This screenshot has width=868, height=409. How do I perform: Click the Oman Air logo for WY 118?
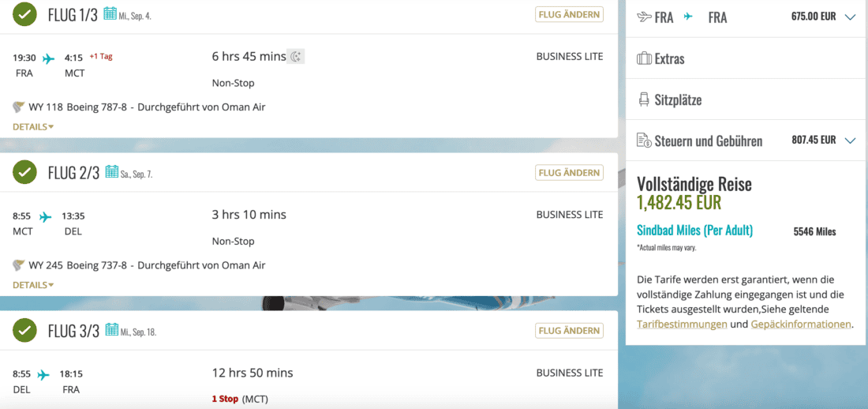tap(19, 107)
